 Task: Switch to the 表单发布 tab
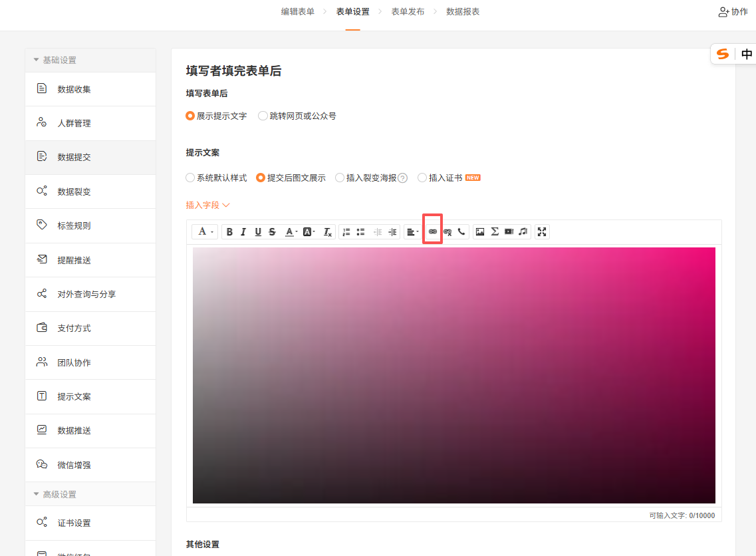pos(408,12)
